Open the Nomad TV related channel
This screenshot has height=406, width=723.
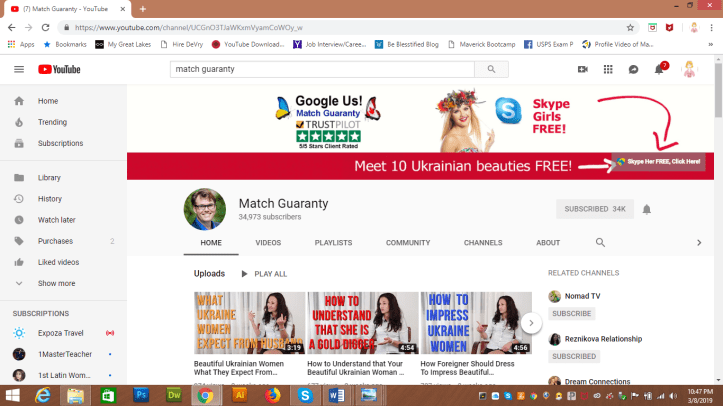[x=583, y=296]
